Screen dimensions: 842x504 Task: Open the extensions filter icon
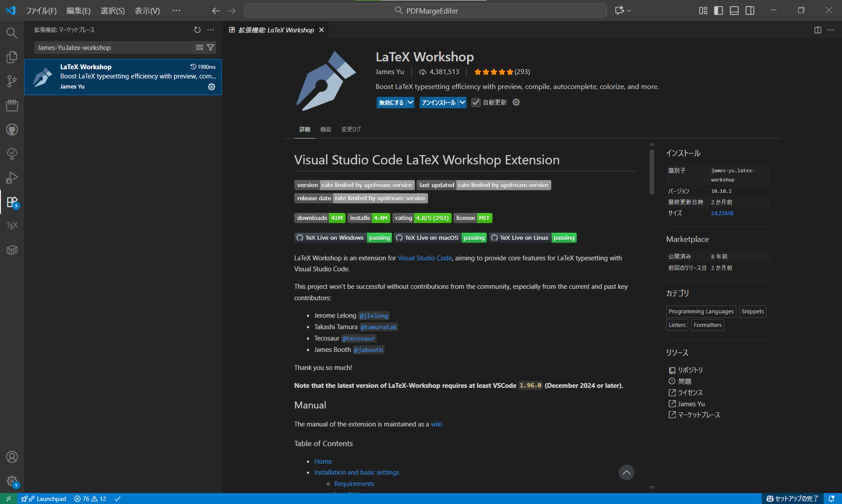pyautogui.click(x=210, y=47)
